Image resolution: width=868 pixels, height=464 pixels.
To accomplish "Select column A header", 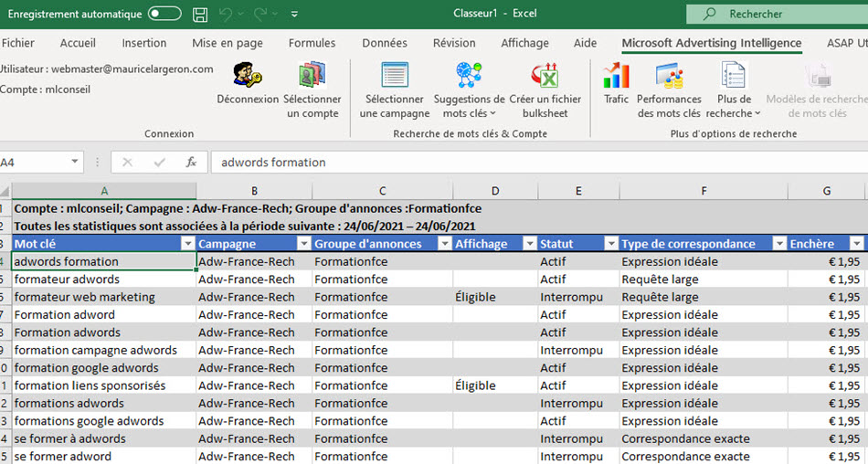I will (104, 191).
